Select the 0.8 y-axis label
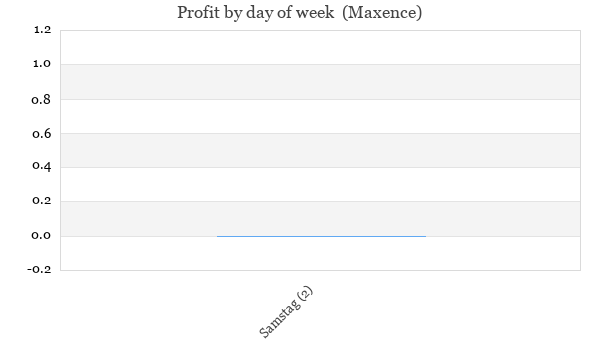Screen dimensions: 600x360 pyautogui.click(x=41, y=100)
